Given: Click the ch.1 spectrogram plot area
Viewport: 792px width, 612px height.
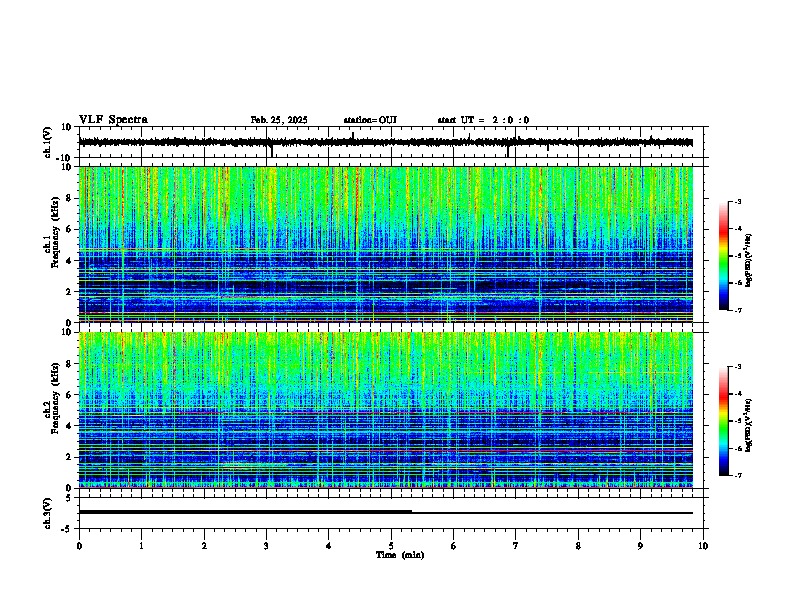Looking at the screenshot, I should tap(386, 244).
